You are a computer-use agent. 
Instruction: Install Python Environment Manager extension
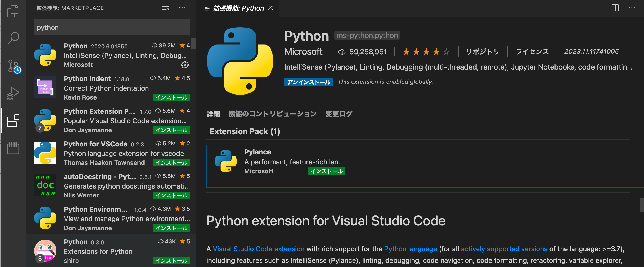click(x=171, y=228)
